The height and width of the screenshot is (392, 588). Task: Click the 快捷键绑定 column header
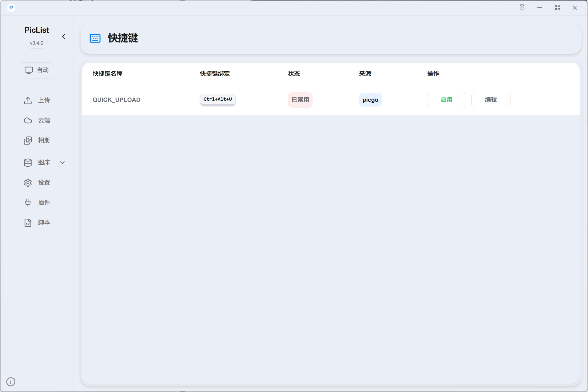[x=215, y=74]
